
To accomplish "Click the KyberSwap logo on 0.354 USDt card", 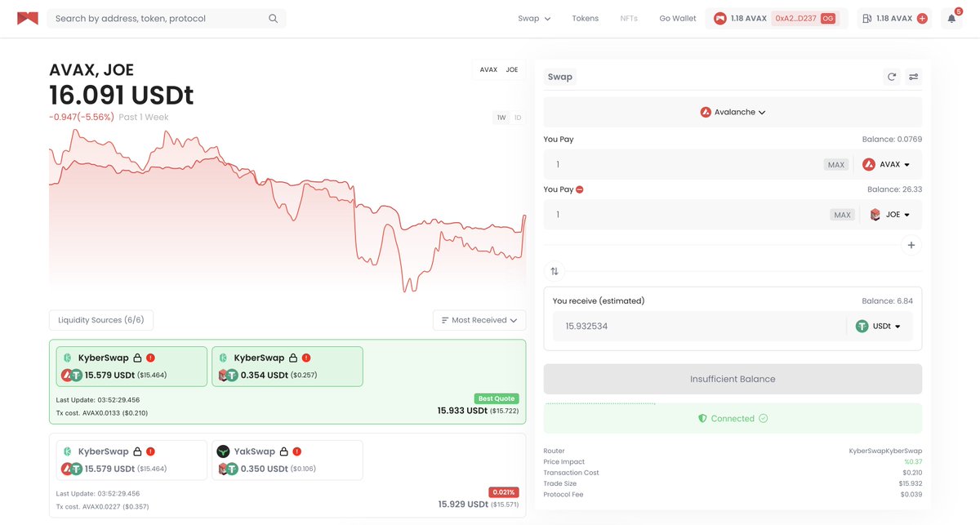I will coord(223,358).
